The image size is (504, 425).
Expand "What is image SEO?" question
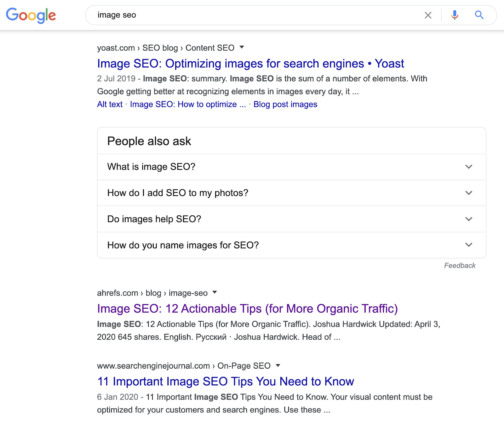[x=469, y=167]
